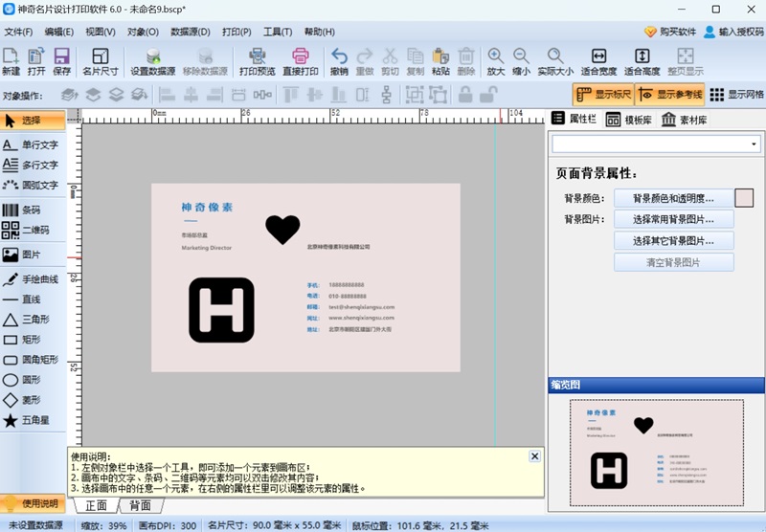Viewport: 766px width, 532px height.
Task: Click the 背景颜色 color swatch
Action: pos(744,198)
